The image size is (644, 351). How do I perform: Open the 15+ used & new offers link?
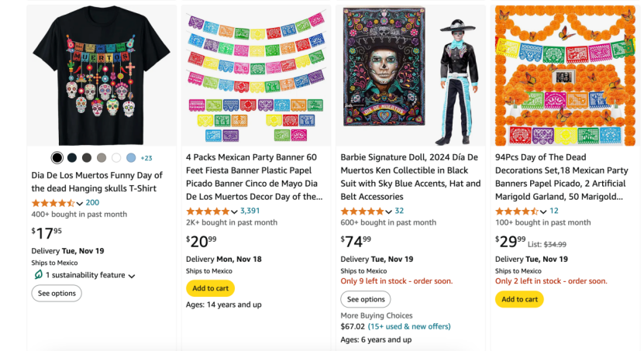click(x=408, y=327)
